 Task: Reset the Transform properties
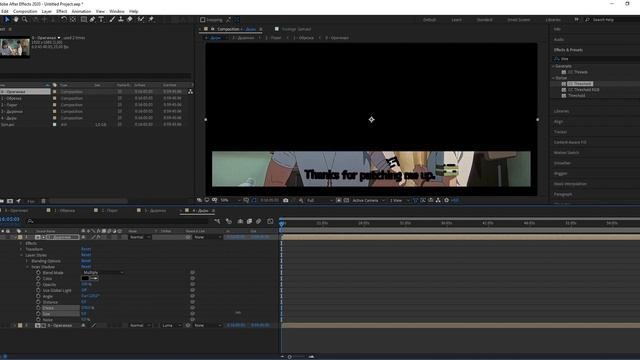click(86, 249)
